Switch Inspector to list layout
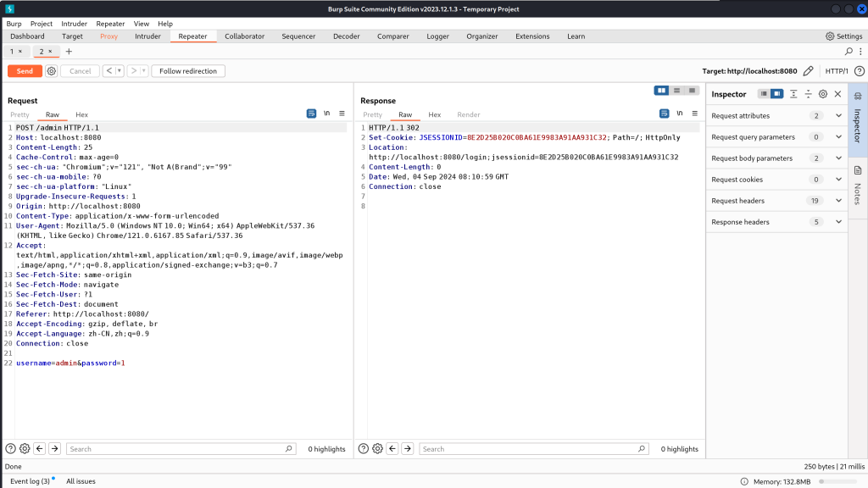 [764, 94]
